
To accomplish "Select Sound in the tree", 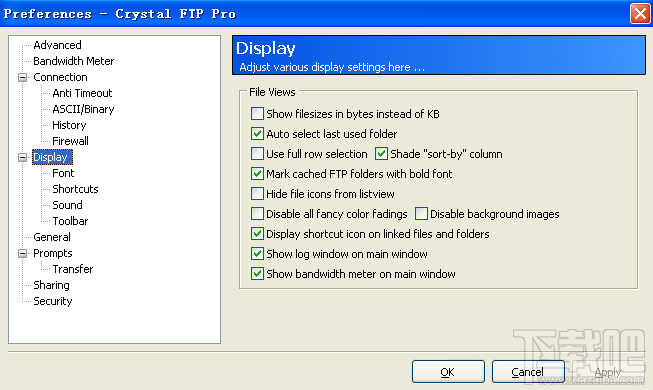I will 67,205.
